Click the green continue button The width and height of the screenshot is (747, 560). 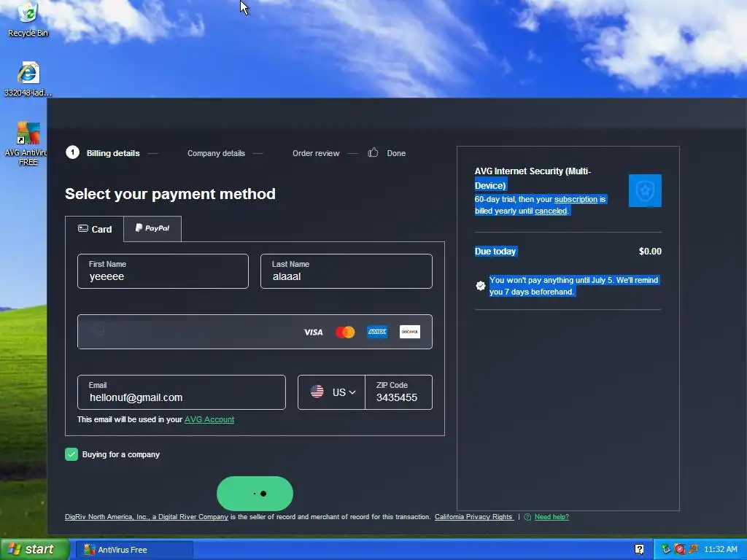[x=255, y=494]
